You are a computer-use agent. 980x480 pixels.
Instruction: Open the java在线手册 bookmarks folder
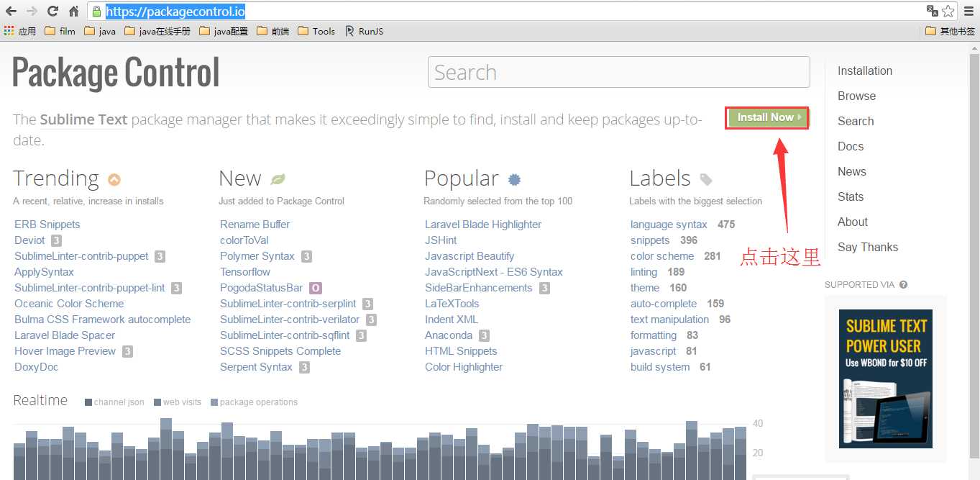click(157, 31)
